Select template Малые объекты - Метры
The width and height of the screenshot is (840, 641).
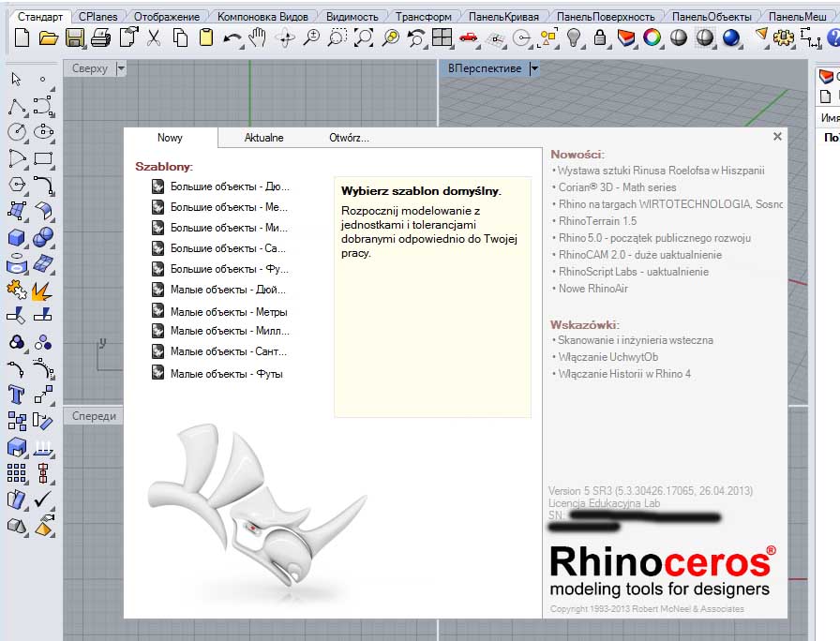(x=228, y=312)
